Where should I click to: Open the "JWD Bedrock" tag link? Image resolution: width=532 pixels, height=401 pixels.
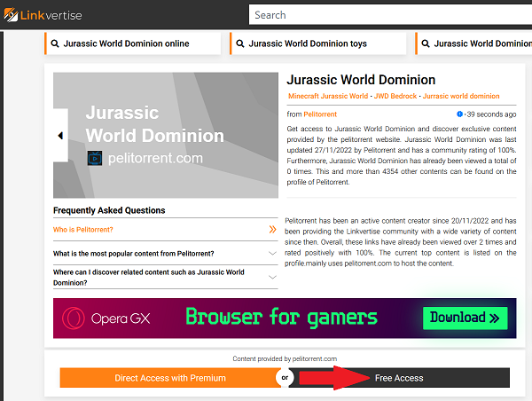[395, 96]
